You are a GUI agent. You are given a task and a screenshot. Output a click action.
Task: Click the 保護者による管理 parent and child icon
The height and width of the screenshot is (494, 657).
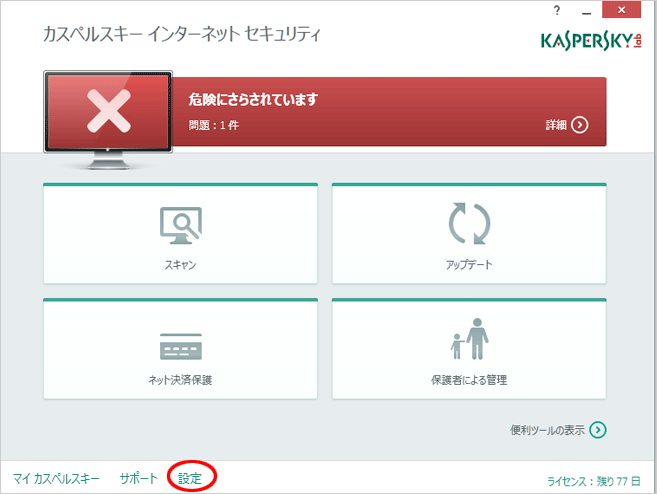pyautogui.click(x=469, y=339)
